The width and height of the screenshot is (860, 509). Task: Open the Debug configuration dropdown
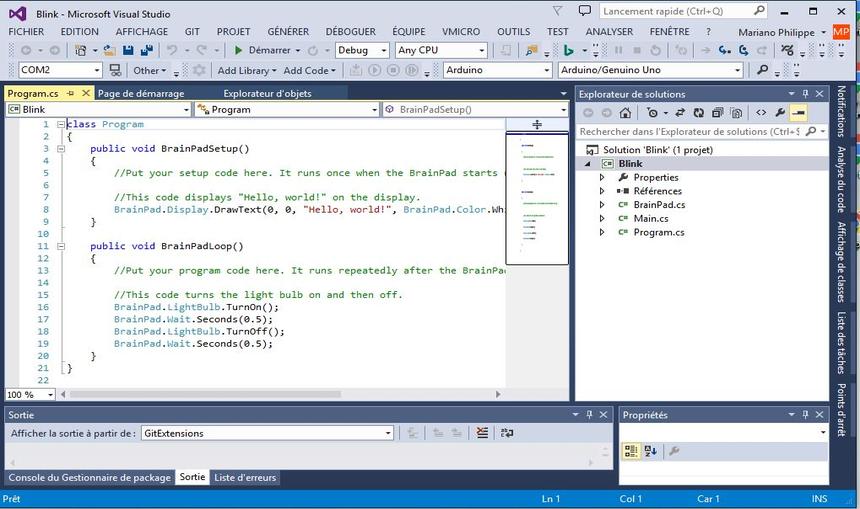[x=362, y=50]
